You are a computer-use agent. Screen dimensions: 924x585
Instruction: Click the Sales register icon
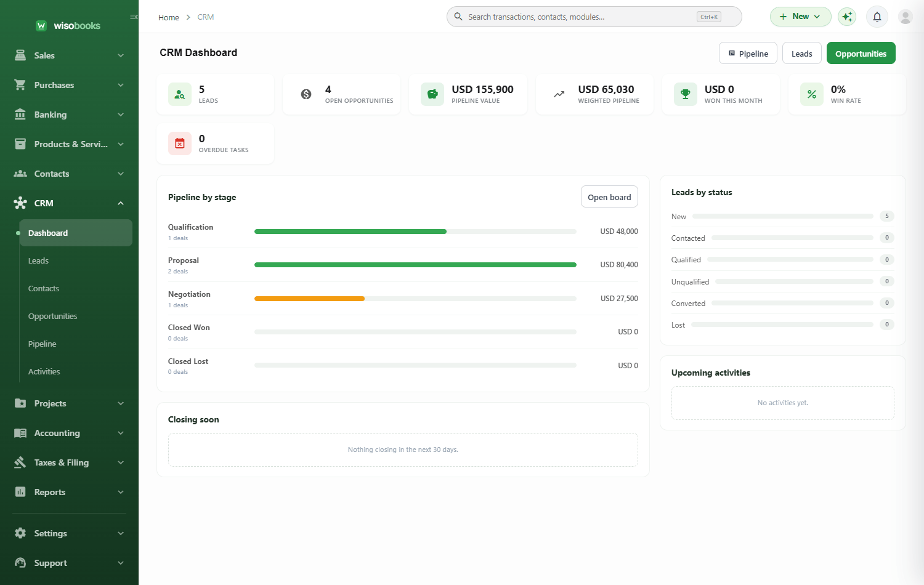point(20,55)
